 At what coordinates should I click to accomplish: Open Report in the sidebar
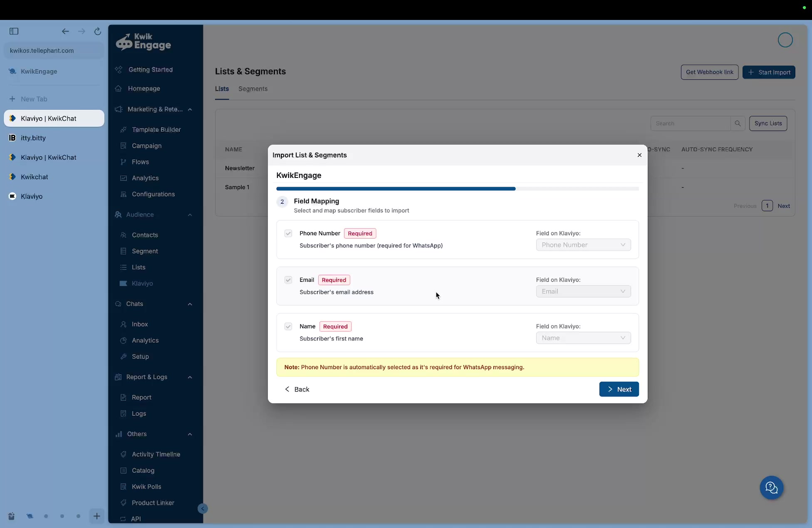(141, 397)
